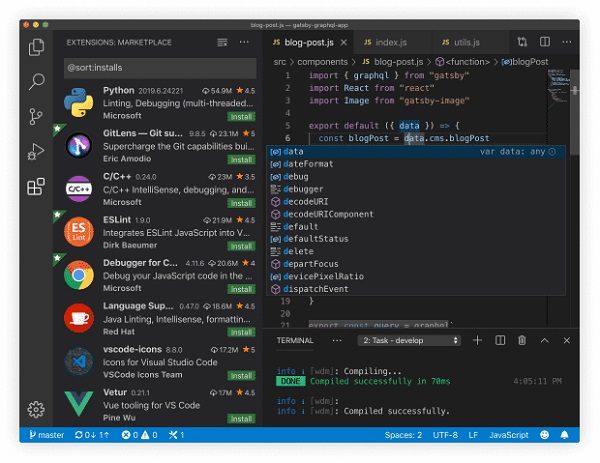Add a new terminal with plus icon
Image resolution: width=600 pixels, height=463 pixels.
[x=477, y=340]
